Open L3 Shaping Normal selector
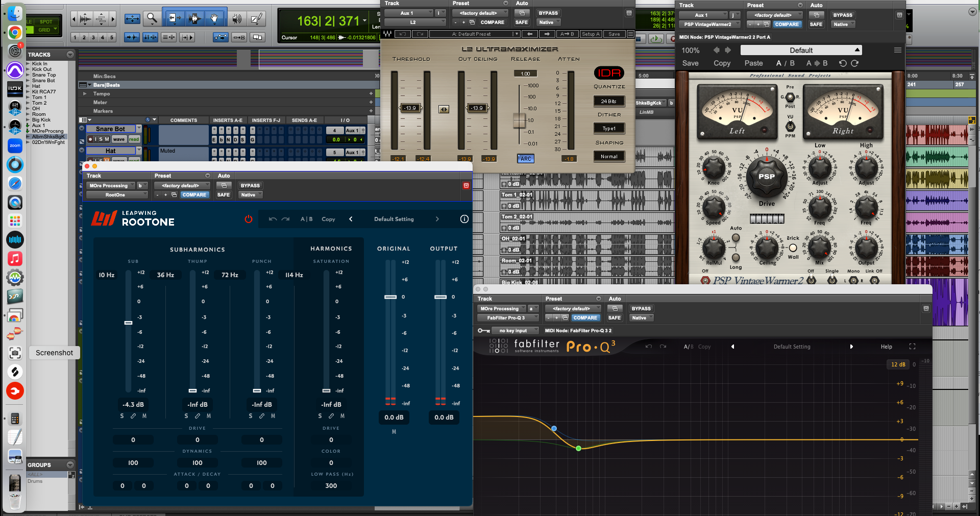The image size is (980, 516). pyautogui.click(x=609, y=157)
